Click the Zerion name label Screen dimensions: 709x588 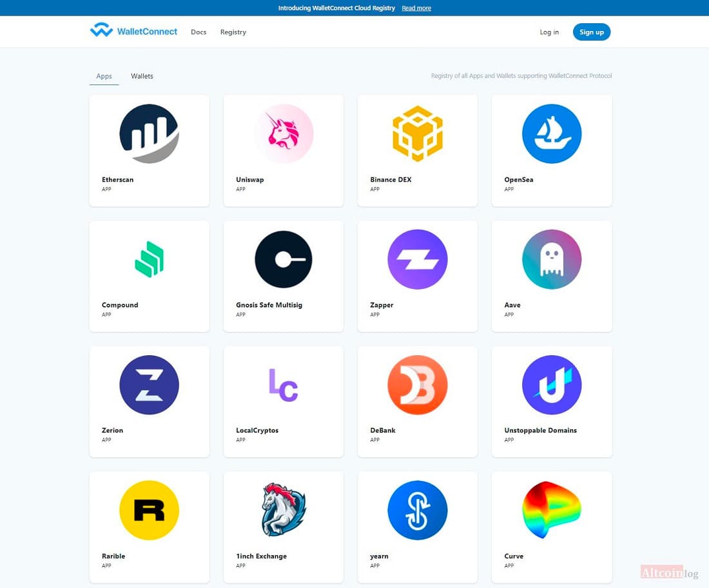pos(112,430)
